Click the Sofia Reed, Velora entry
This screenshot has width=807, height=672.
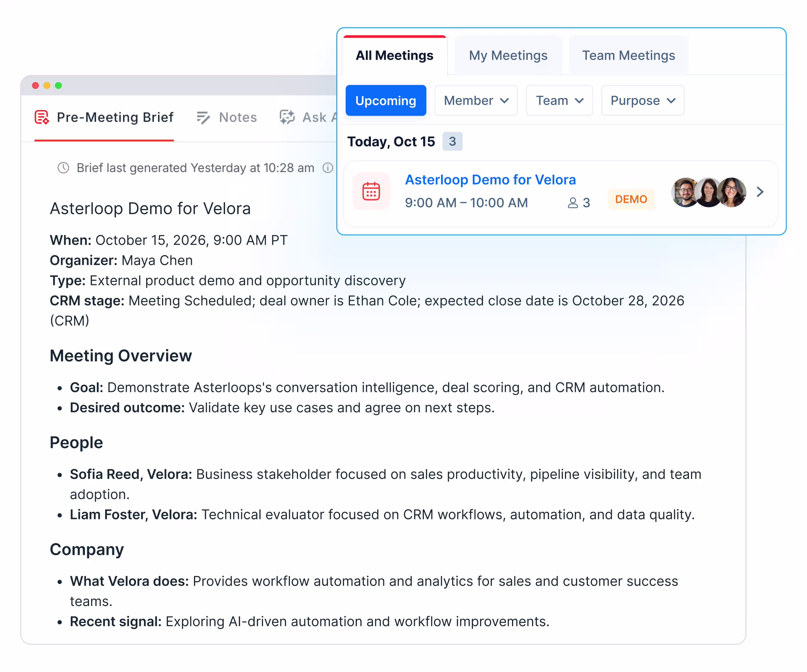[x=386, y=484]
